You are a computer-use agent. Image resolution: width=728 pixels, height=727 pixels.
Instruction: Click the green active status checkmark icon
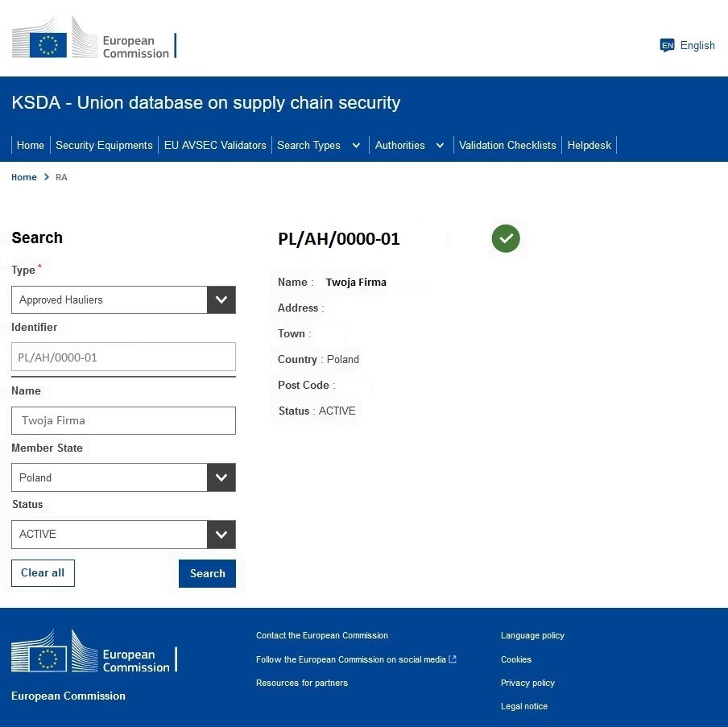(506, 238)
